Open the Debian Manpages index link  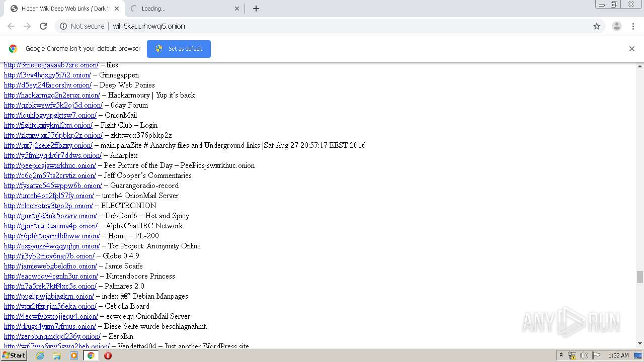click(x=49, y=296)
